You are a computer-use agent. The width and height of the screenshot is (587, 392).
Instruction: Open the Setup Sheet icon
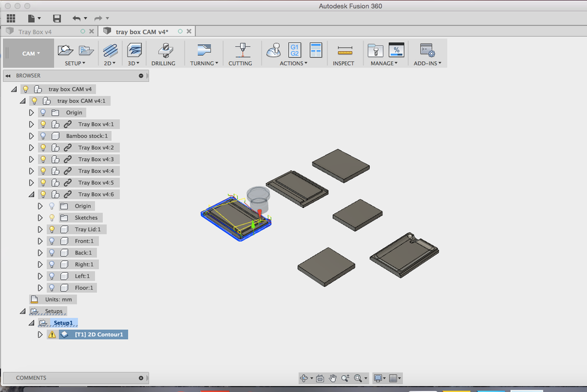coord(316,50)
